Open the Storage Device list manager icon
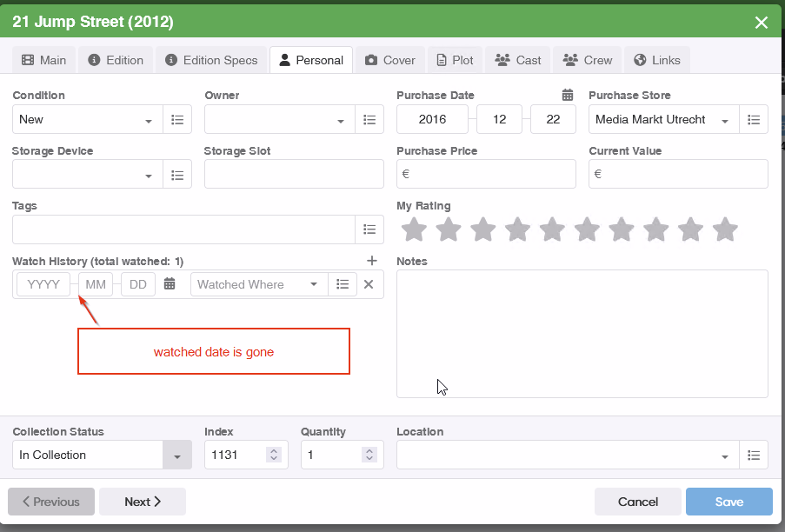Image resolution: width=785 pixels, height=532 pixels. 177,176
